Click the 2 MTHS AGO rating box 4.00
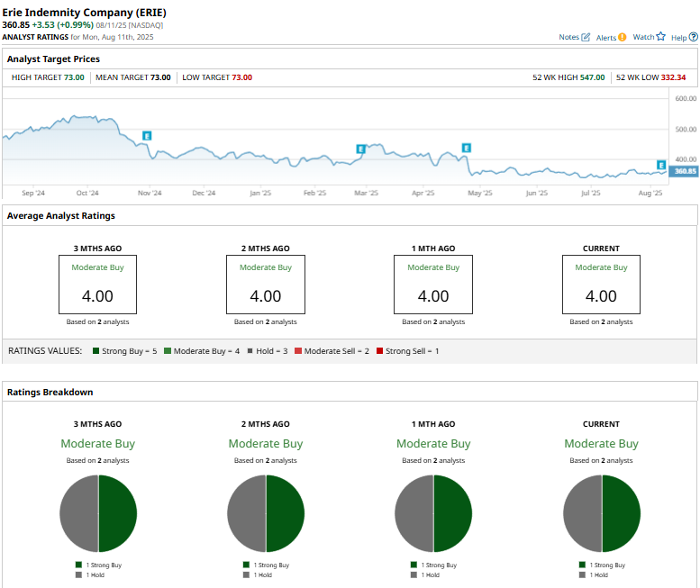 (x=266, y=285)
